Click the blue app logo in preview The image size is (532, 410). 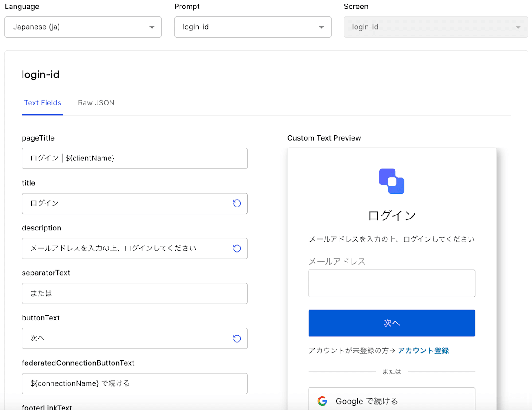[392, 181]
